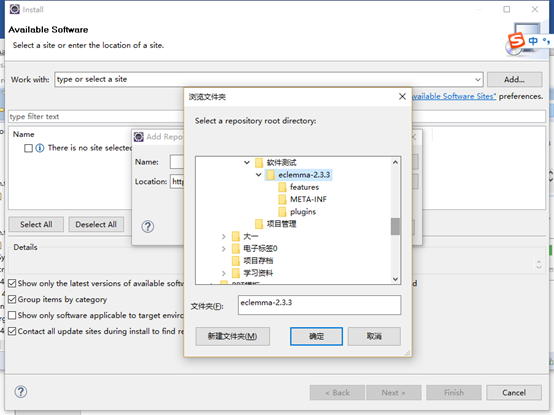Confirm folder with 确定 button
The image size is (554, 415).
click(x=316, y=336)
